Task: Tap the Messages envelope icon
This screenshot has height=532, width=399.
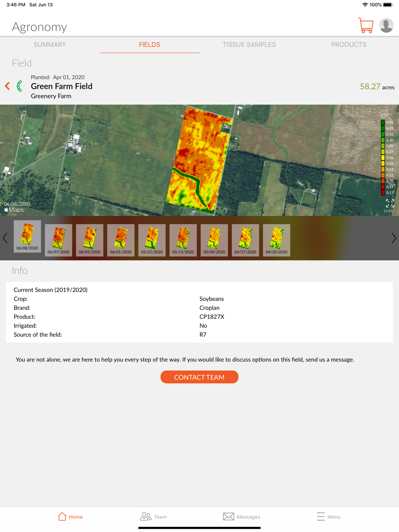Action: (x=229, y=516)
